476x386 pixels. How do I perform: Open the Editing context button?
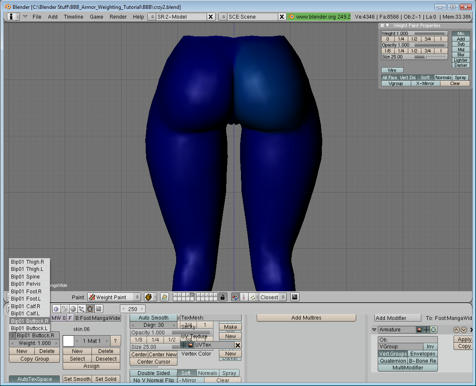90,309
